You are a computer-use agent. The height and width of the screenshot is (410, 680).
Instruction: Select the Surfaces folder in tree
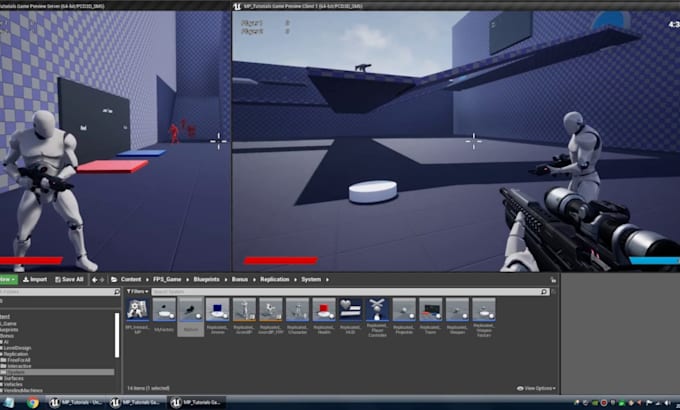pyautogui.click(x=13, y=378)
